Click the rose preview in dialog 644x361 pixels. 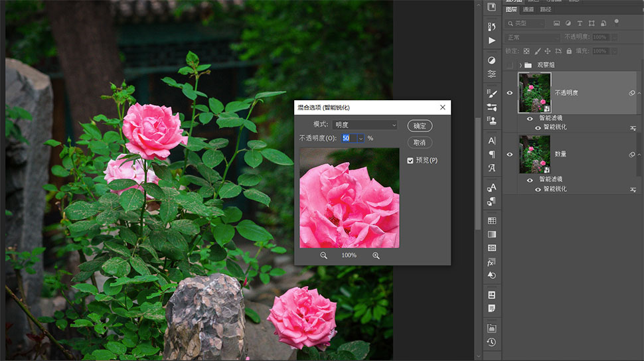click(x=349, y=198)
